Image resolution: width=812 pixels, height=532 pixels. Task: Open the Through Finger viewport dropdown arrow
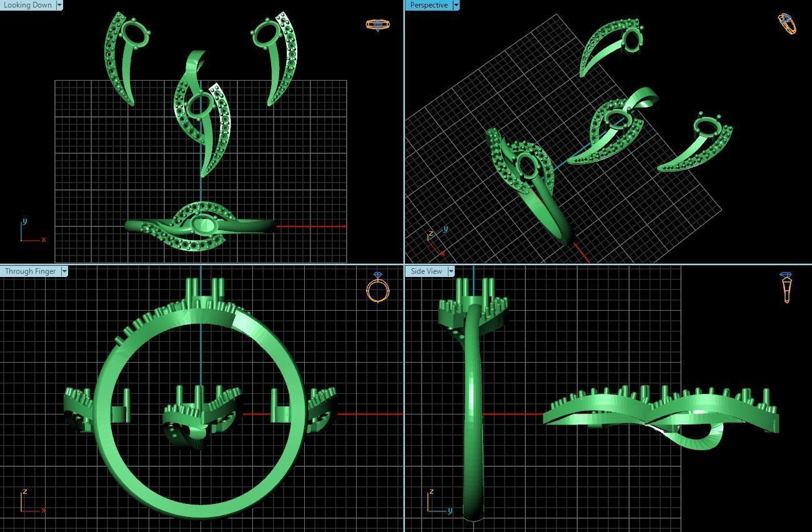pyautogui.click(x=64, y=271)
